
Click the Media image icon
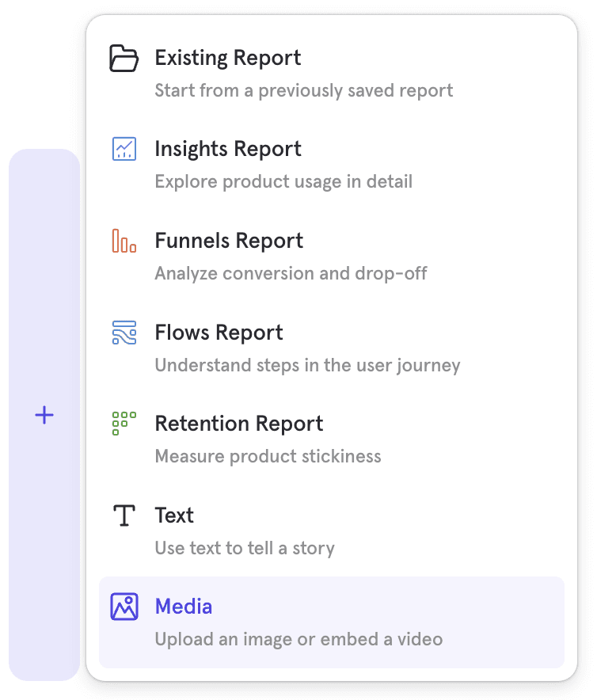(x=124, y=607)
